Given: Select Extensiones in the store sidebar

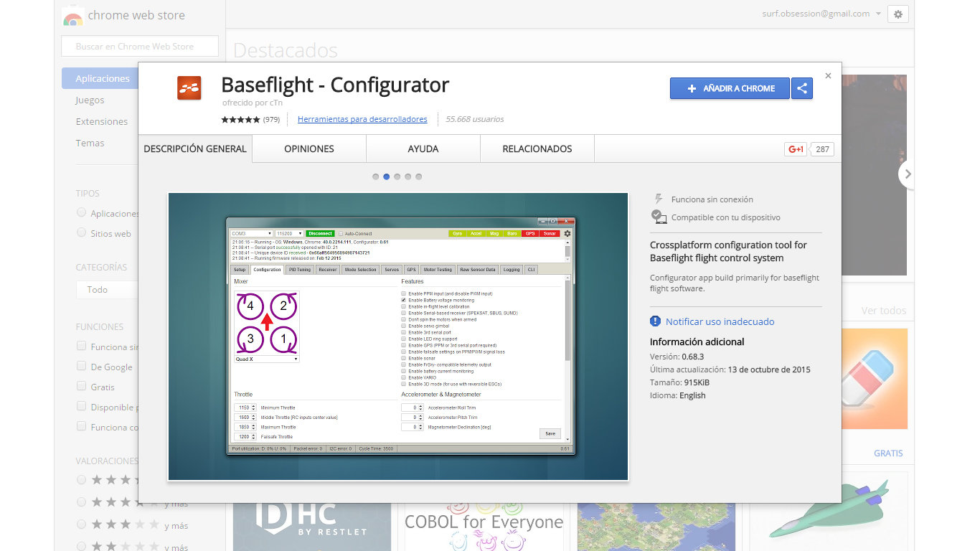Looking at the screenshot, I should tap(102, 122).
